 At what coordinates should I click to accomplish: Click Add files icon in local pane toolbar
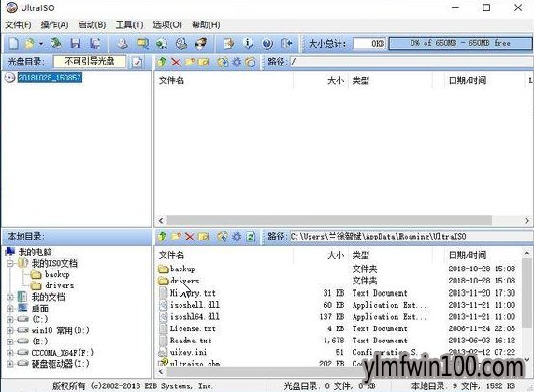223,237
